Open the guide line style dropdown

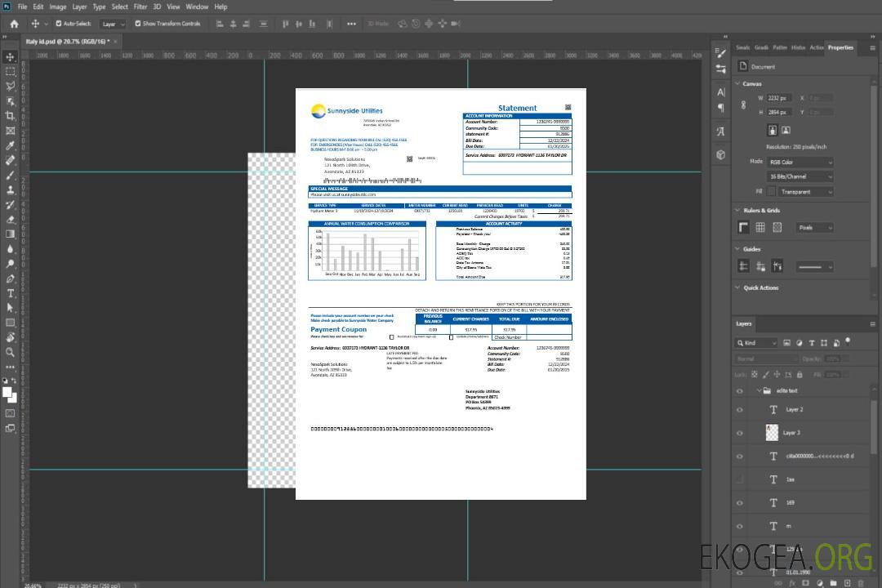point(815,267)
